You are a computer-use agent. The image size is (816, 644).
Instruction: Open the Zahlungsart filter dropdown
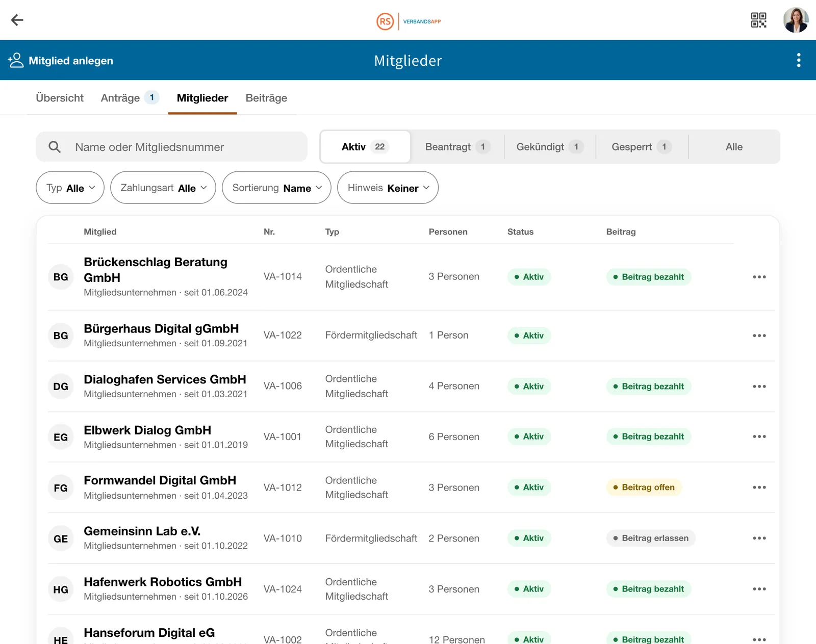point(163,188)
